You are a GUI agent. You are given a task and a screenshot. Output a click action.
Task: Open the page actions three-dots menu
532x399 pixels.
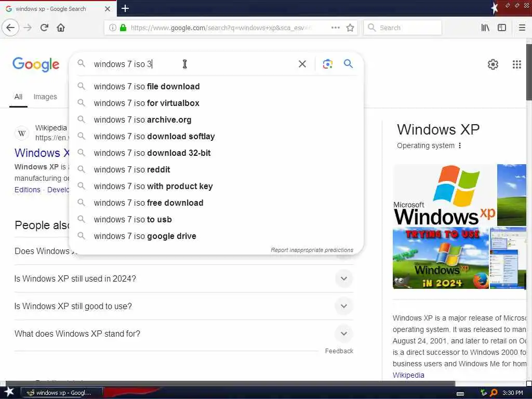pyautogui.click(x=336, y=28)
